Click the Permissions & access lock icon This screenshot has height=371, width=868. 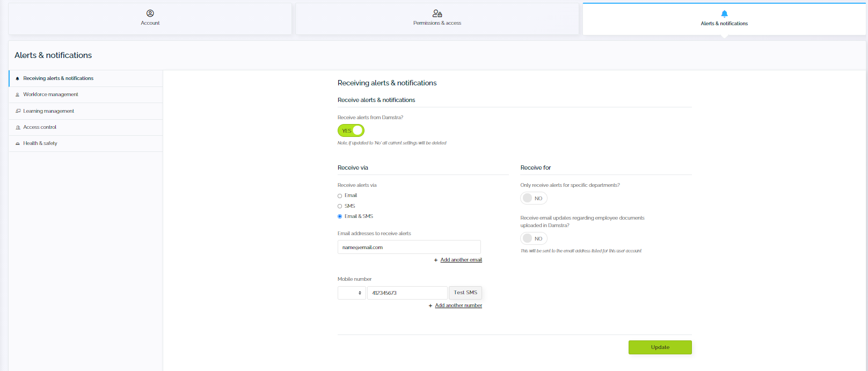(437, 13)
